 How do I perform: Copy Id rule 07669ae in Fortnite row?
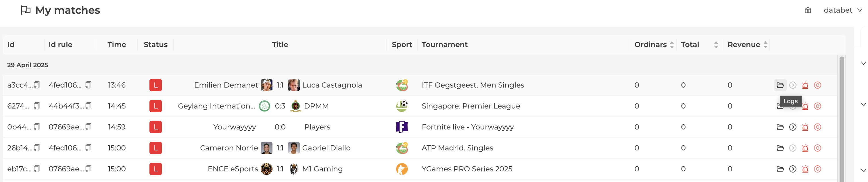[88, 127]
